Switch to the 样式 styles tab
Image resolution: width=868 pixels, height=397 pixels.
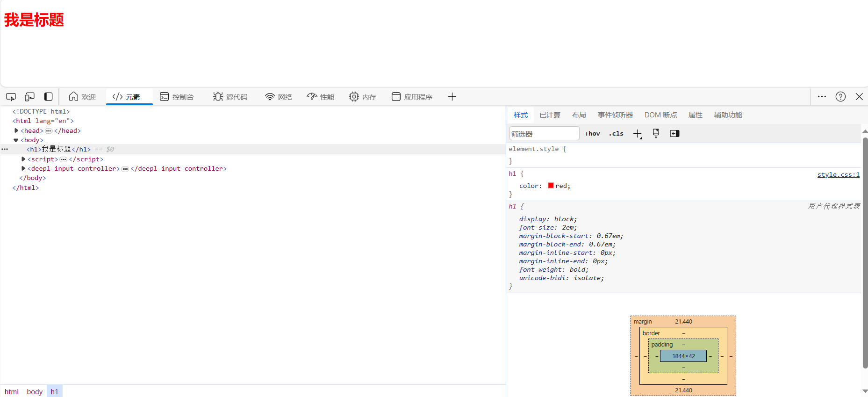(520, 115)
